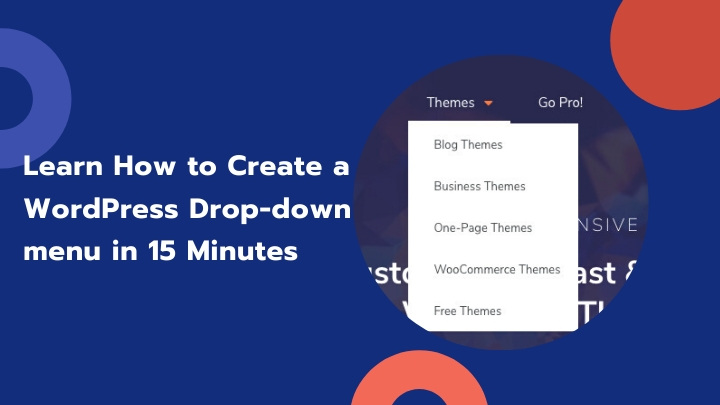
Task: Choose Business Themes in the dropdown
Action: 479,186
